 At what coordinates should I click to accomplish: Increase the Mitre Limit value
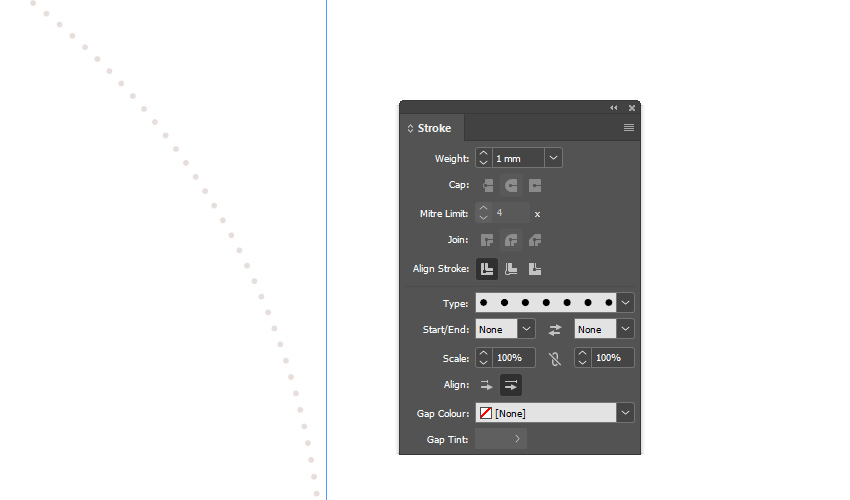(x=484, y=208)
